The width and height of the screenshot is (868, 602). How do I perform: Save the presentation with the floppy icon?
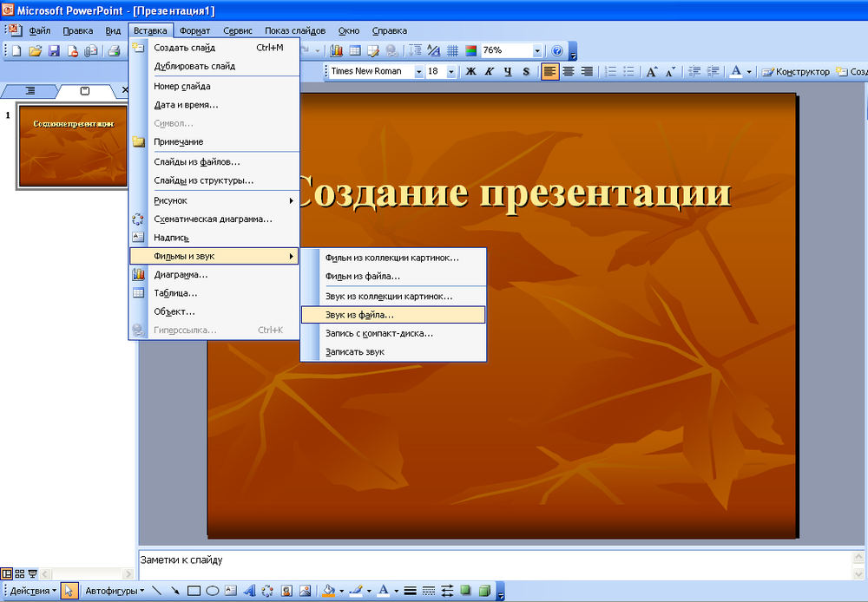[54, 51]
